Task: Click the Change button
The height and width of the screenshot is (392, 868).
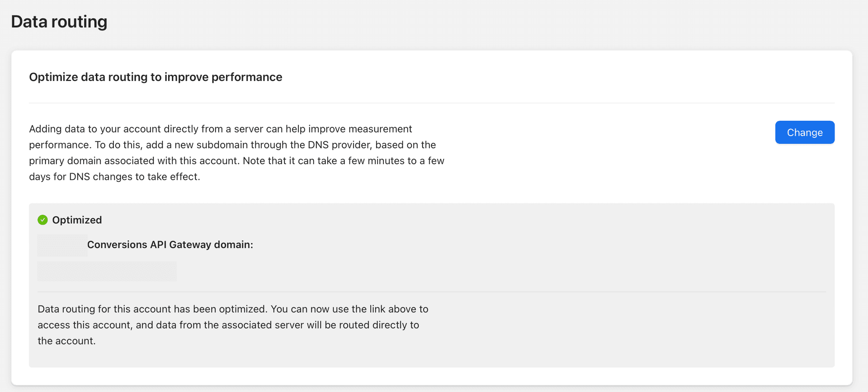Action: (x=804, y=132)
